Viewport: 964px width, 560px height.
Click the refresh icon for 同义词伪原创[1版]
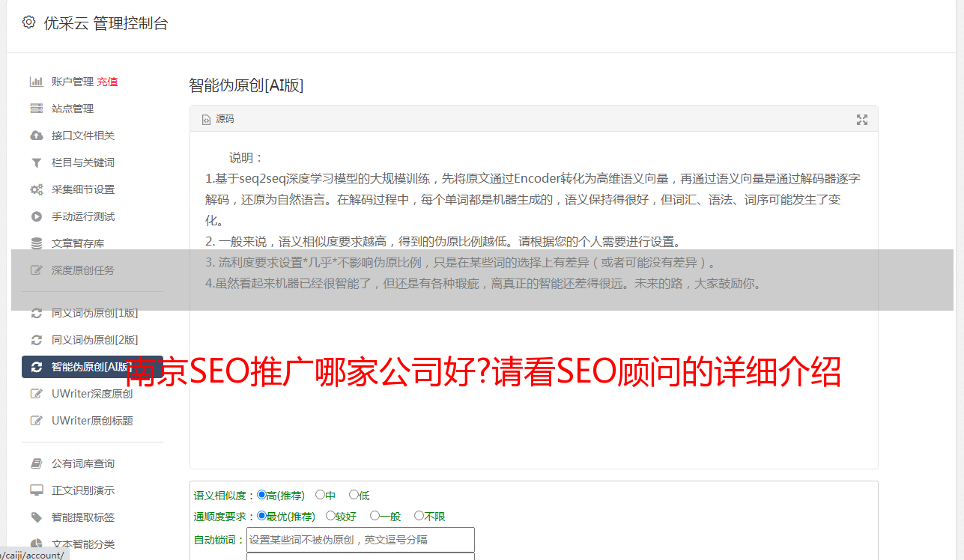(x=36, y=313)
